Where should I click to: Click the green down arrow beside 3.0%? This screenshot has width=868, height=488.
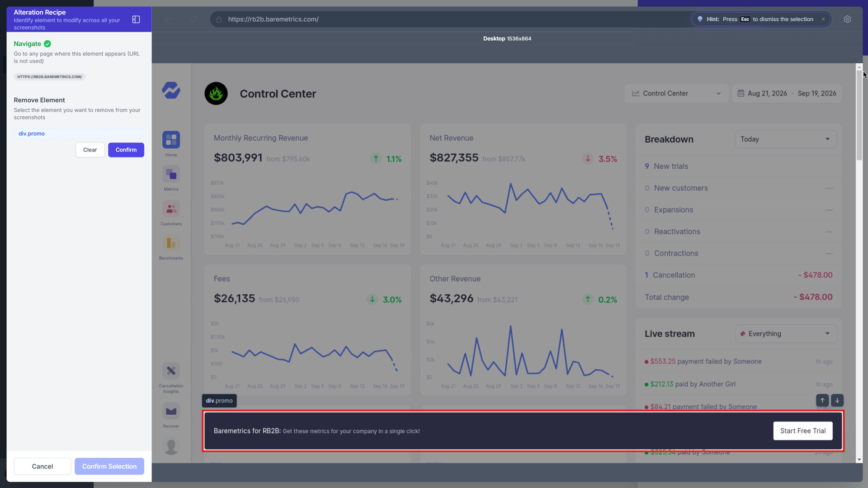tap(372, 299)
